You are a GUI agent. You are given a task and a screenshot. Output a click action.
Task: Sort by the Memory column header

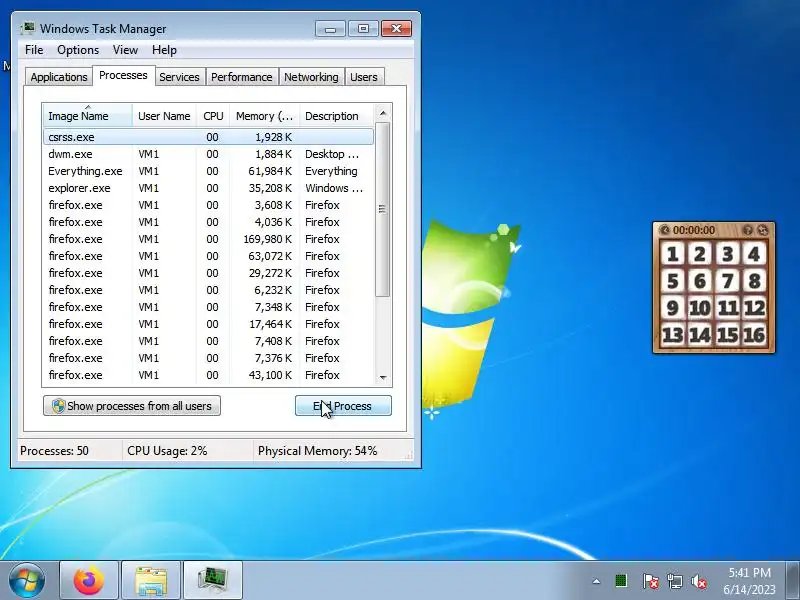click(x=264, y=116)
